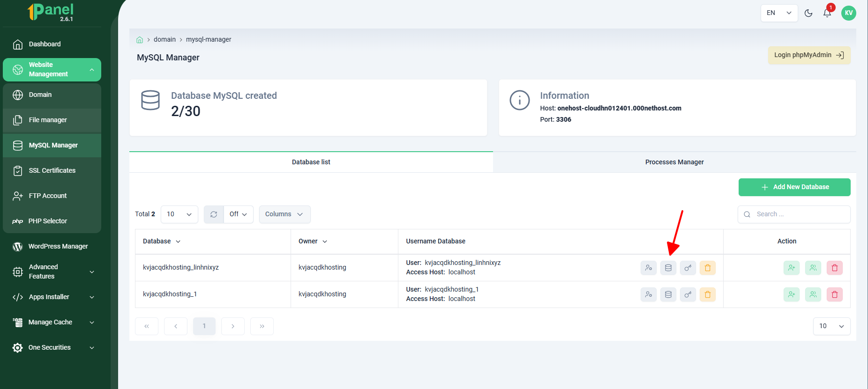Open page size dropdown below the table
Screen dimensions: 868x389
[831, 326]
